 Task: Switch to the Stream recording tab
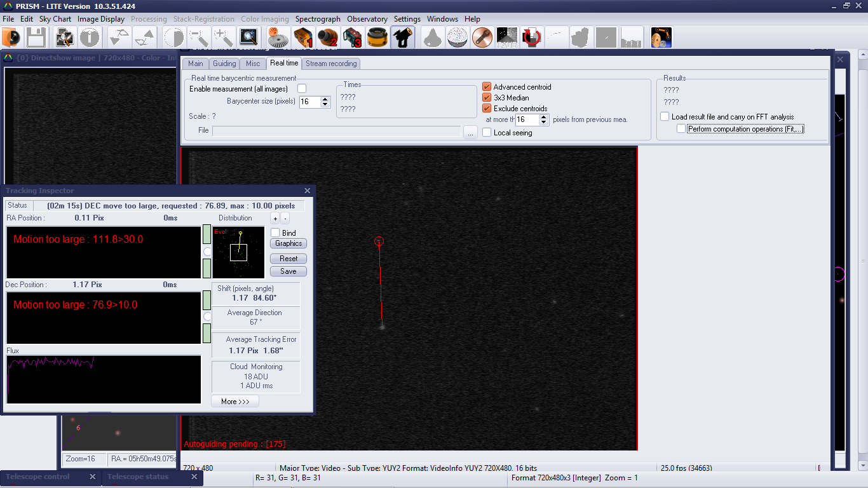point(331,64)
